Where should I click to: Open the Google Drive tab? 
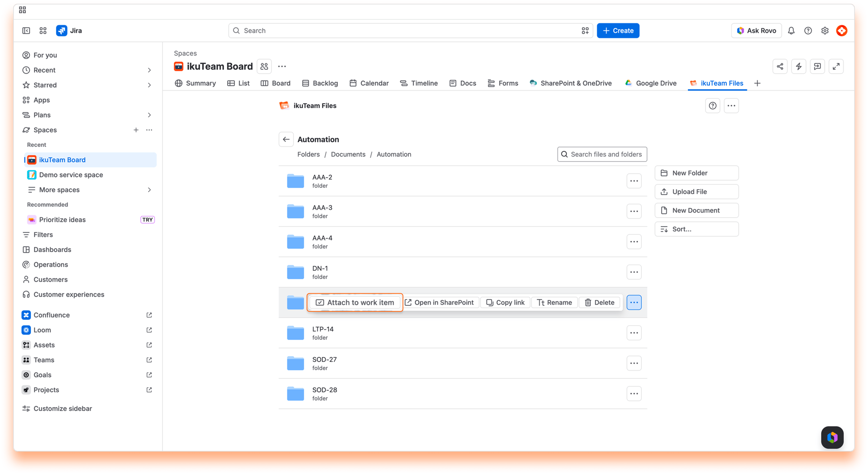[x=651, y=83]
